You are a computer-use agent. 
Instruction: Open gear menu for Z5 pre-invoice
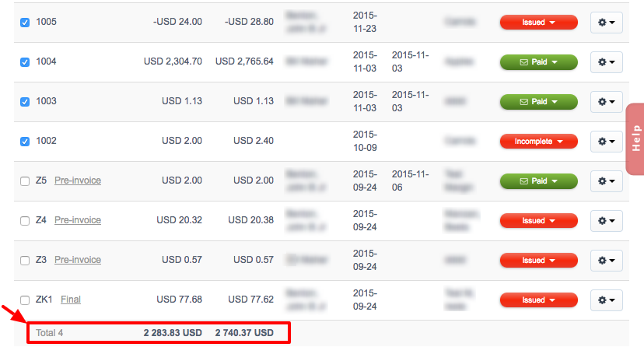pos(606,181)
